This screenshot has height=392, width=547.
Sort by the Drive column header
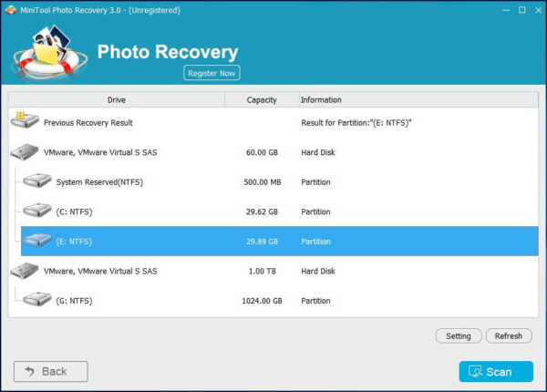(x=117, y=99)
